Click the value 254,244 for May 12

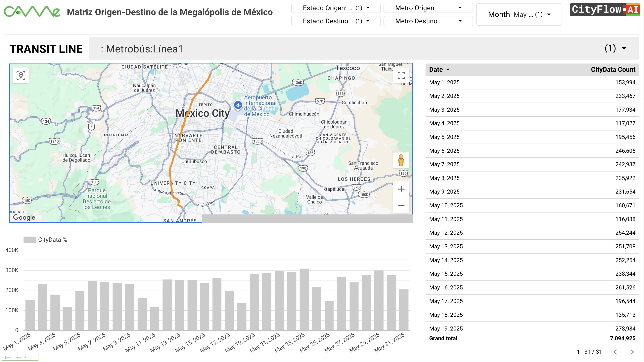pos(625,233)
